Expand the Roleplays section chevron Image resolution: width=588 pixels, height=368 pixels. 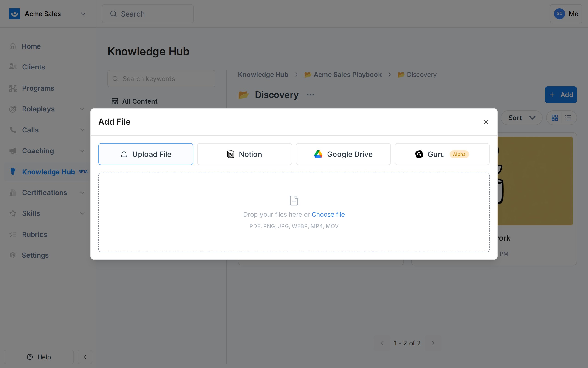[82, 109]
